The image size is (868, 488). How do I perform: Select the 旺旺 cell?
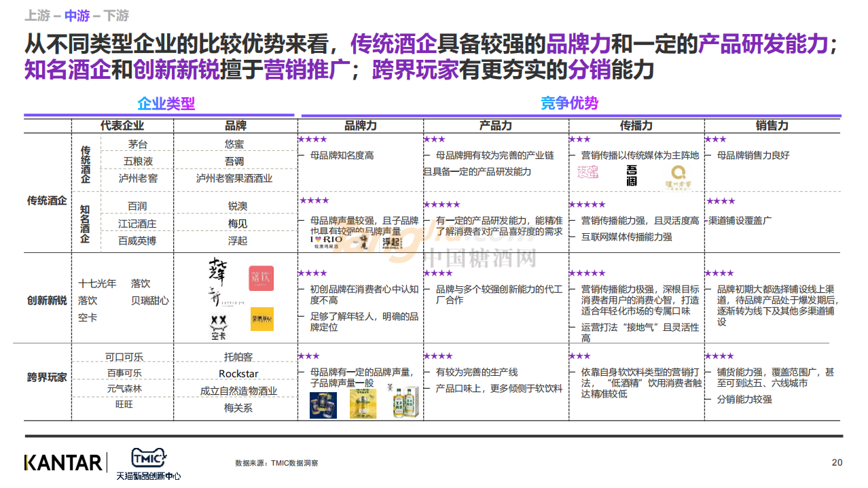click(x=124, y=406)
